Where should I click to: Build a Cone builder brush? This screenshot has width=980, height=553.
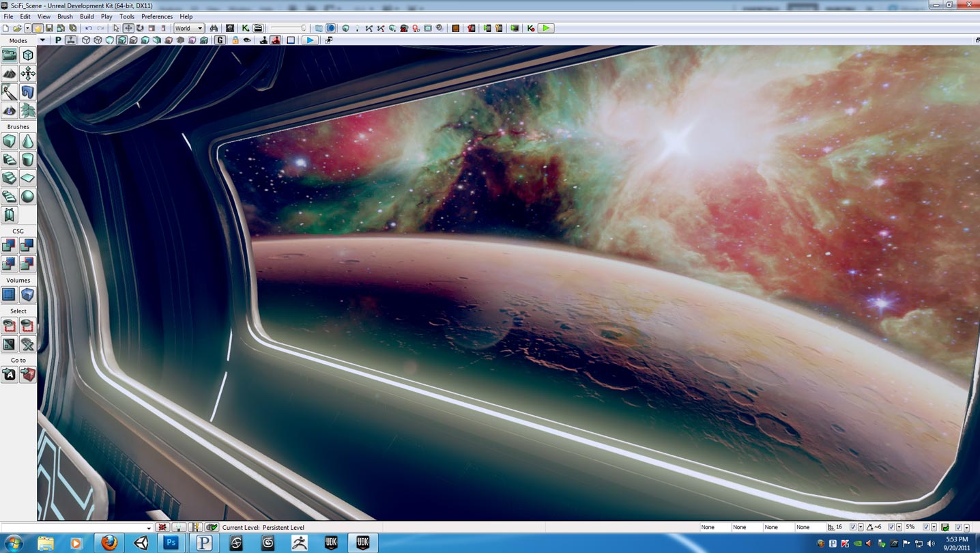(28, 141)
